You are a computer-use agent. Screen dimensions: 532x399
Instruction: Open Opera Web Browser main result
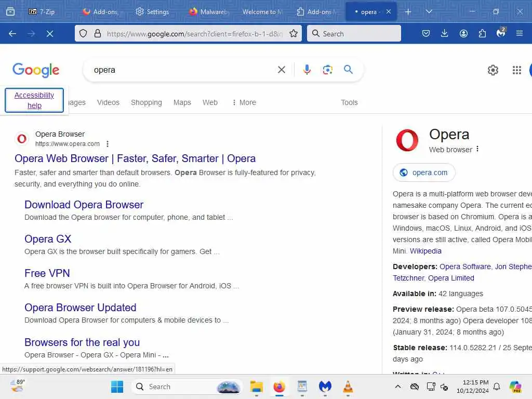click(135, 158)
